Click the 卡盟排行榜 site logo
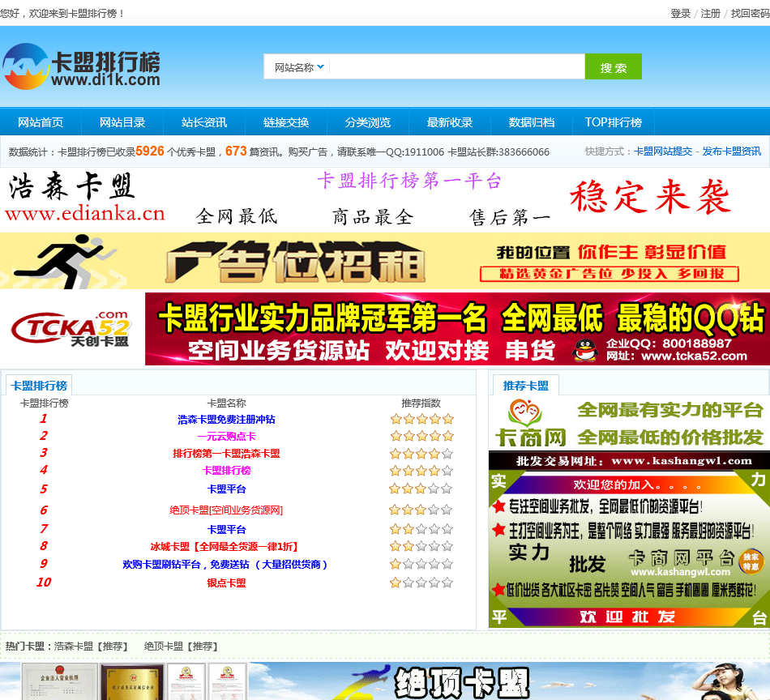 click(82, 66)
